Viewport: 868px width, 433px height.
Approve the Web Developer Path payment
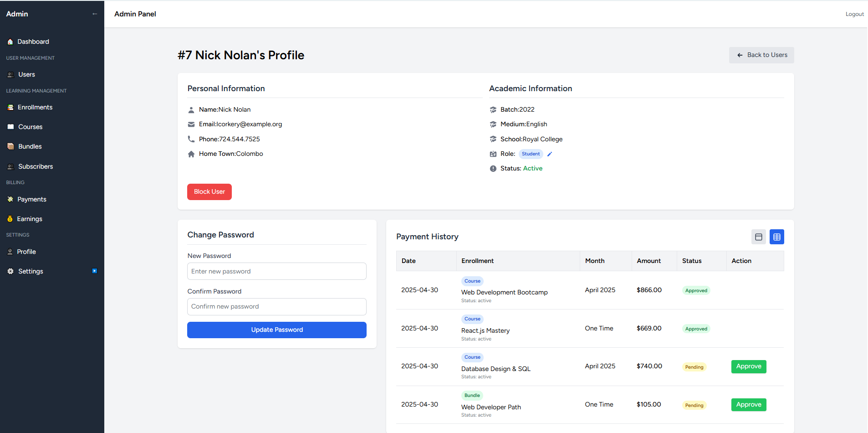[748, 405]
